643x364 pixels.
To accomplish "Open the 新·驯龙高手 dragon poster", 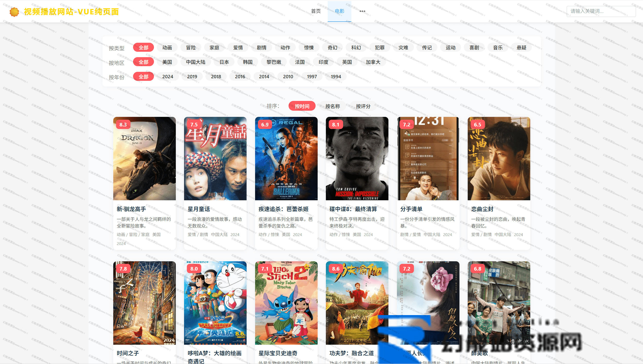I will 144,159.
